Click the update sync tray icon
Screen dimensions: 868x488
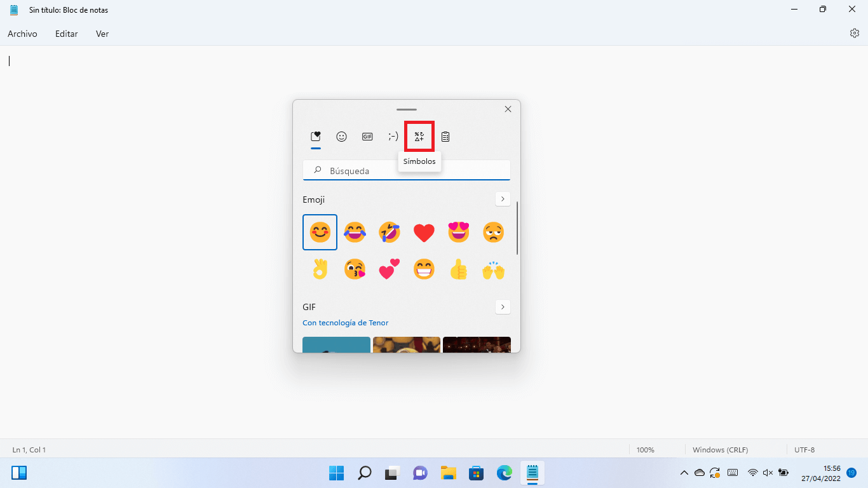click(715, 473)
